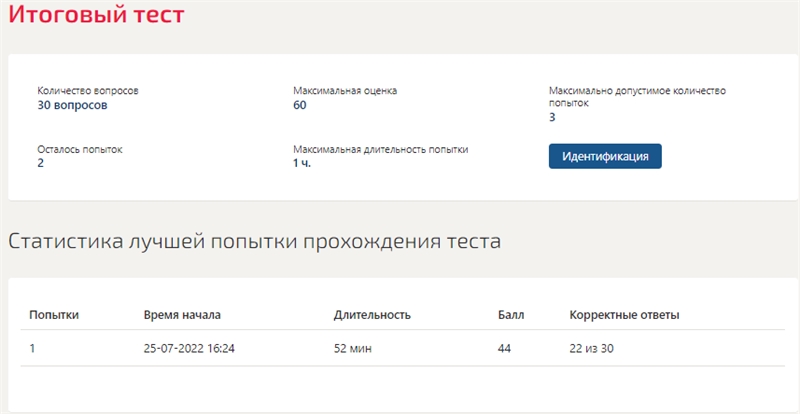Click the 22 из 30 result cell
800x414 pixels.
591,349
